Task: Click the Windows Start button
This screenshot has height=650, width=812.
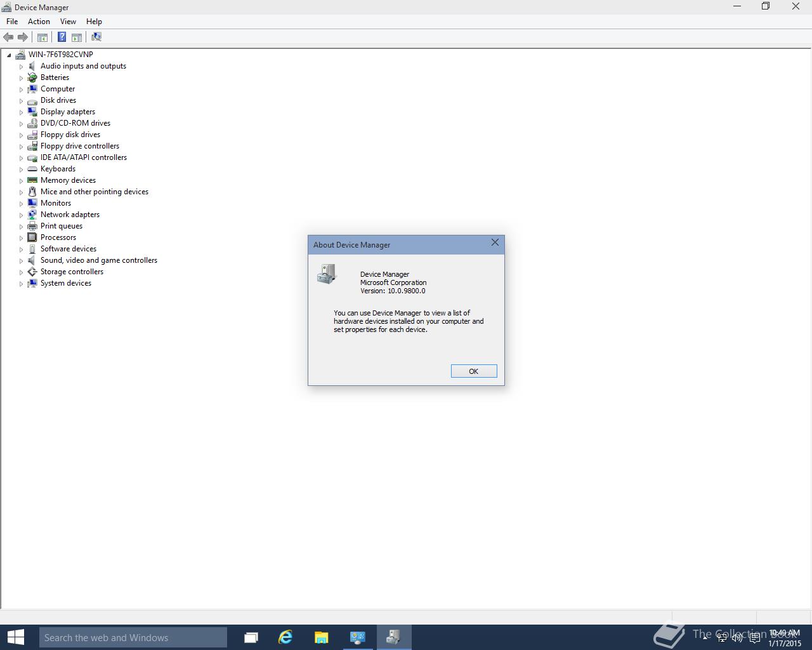Action: click(15, 637)
